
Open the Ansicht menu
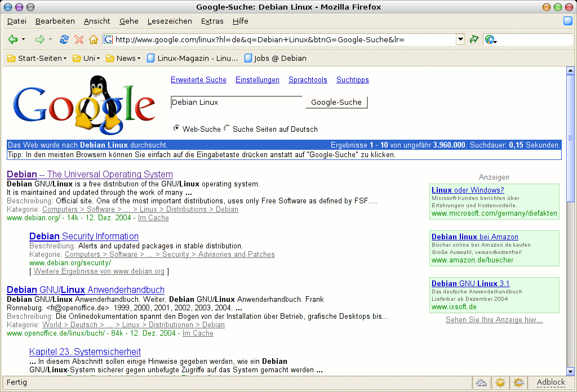[x=97, y=21]
